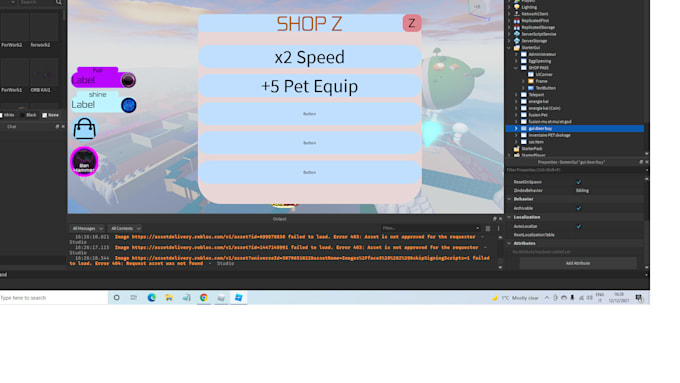The width and height of the screenshot is (680, 383).
Task: Click the blue orb icon on shine label
Action: [128, 105]
